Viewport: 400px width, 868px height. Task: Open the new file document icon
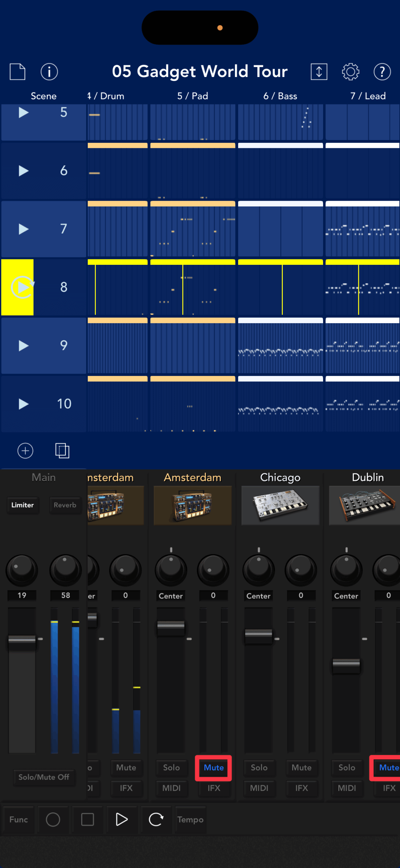point(17,72)
